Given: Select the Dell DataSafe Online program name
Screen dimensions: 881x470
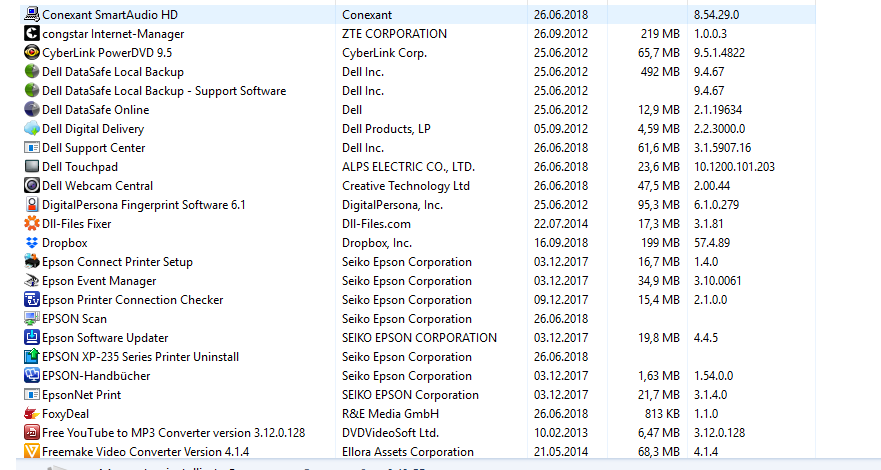Looking at the screenshot, I should [x=96, y=109].
